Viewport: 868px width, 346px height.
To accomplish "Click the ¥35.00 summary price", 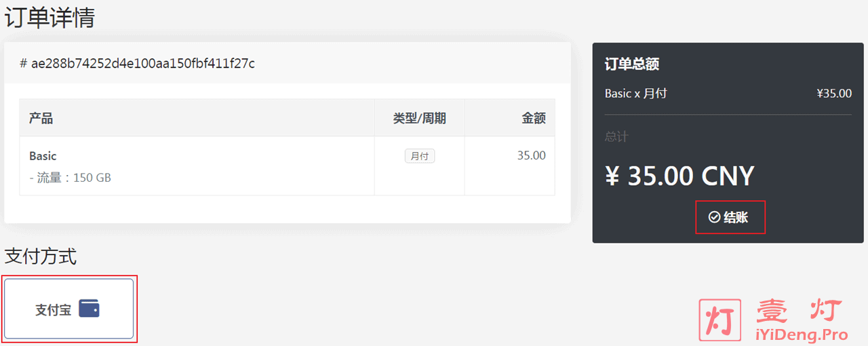I will click(834, 94).
